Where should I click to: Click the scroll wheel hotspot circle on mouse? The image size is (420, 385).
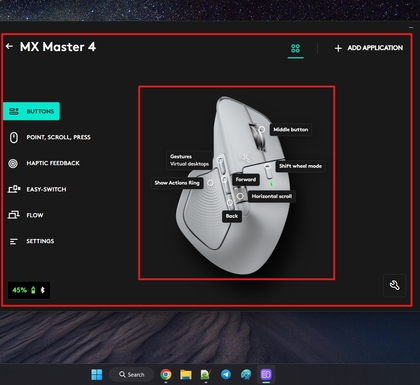click(262, 129)
